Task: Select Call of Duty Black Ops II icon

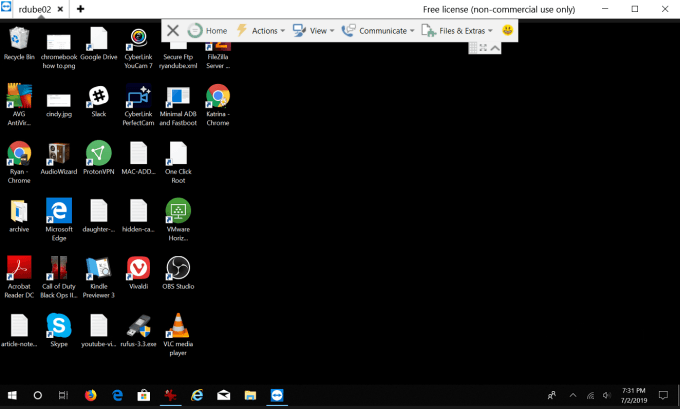Action: click(x=59, y=277)
